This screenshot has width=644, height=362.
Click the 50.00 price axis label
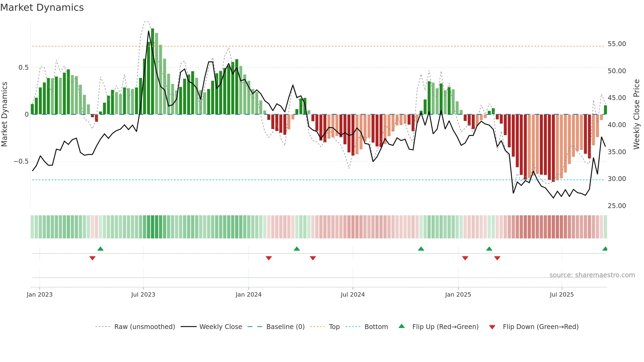click(x=617, y=71)
